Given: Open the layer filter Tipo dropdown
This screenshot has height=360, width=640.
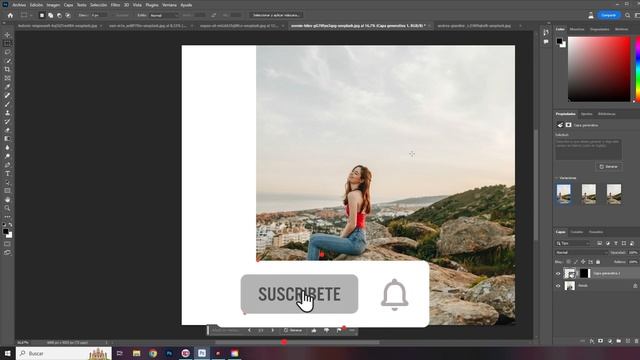Looking at the screenshot, I should pos(573,243).
